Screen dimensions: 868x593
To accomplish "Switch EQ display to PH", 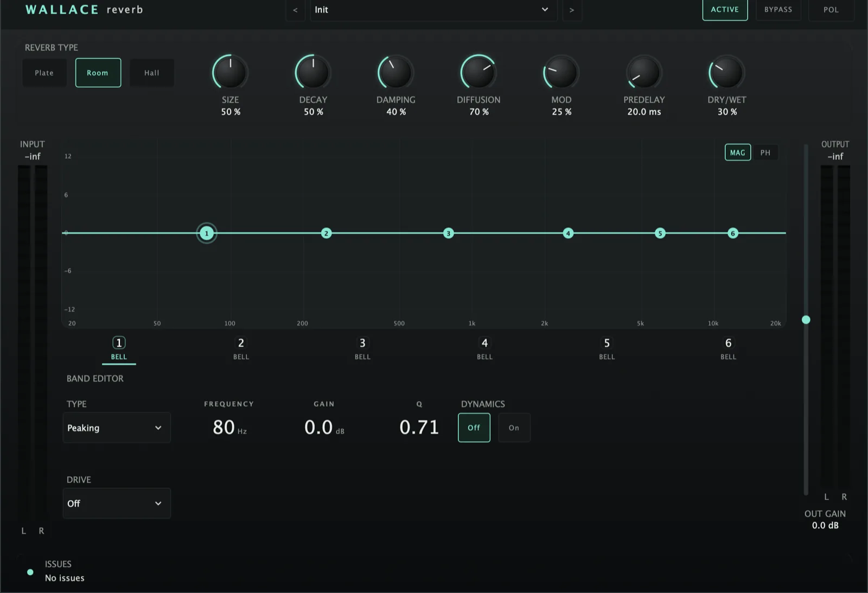I will [765, 152].
